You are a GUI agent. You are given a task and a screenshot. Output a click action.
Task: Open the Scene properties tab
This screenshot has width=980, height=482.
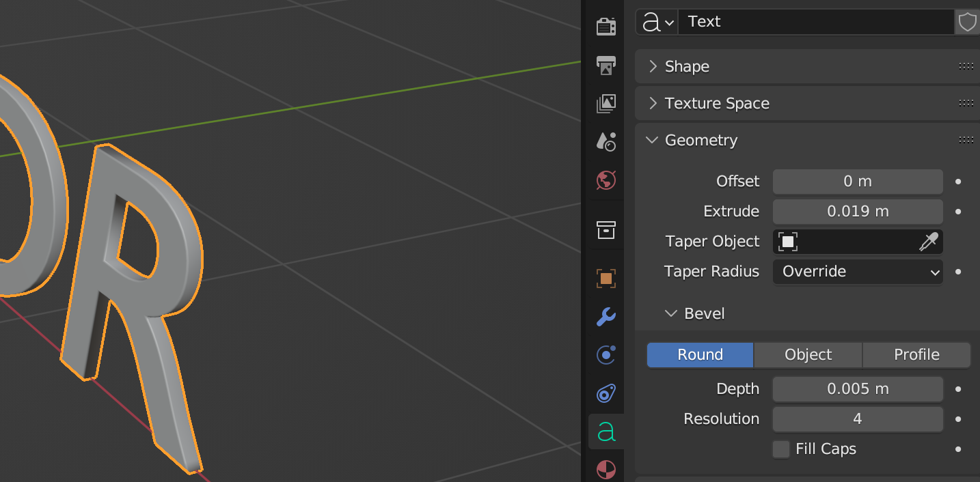click(x=605, y=141)
